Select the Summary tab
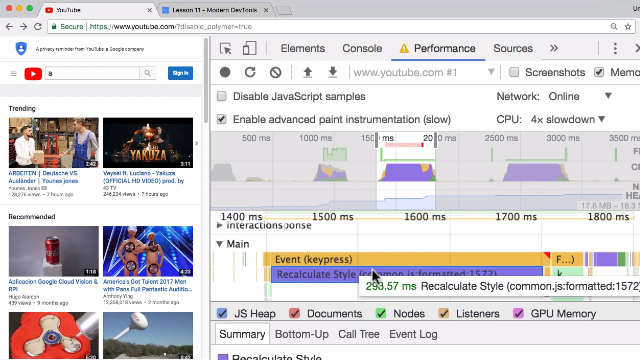 coord(242,334)
